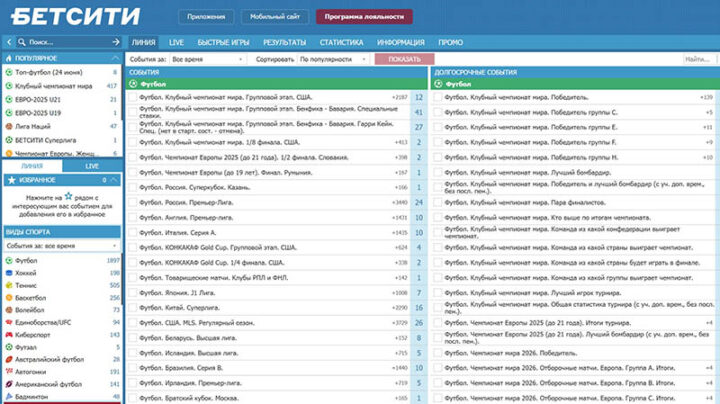This screenshot has height=404, width=720.
Task: Click the Cybersport icon in sports list
Action: [x=8, y=335]
